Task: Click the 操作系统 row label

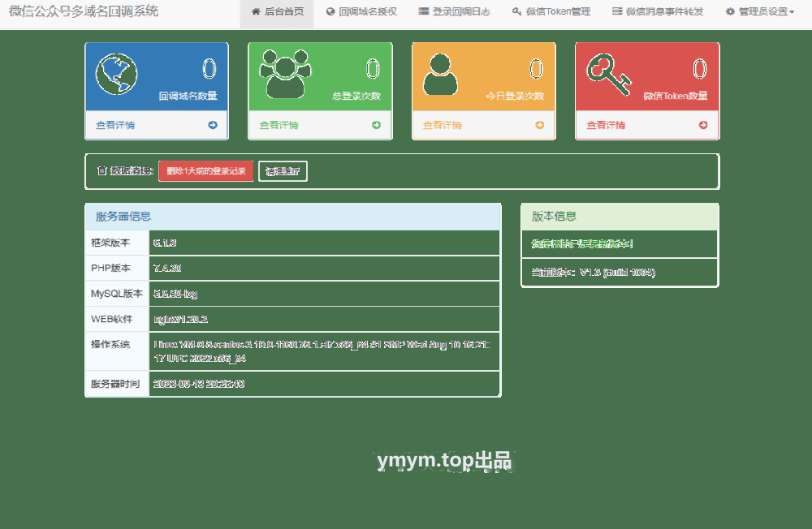Action: point(110,344)
